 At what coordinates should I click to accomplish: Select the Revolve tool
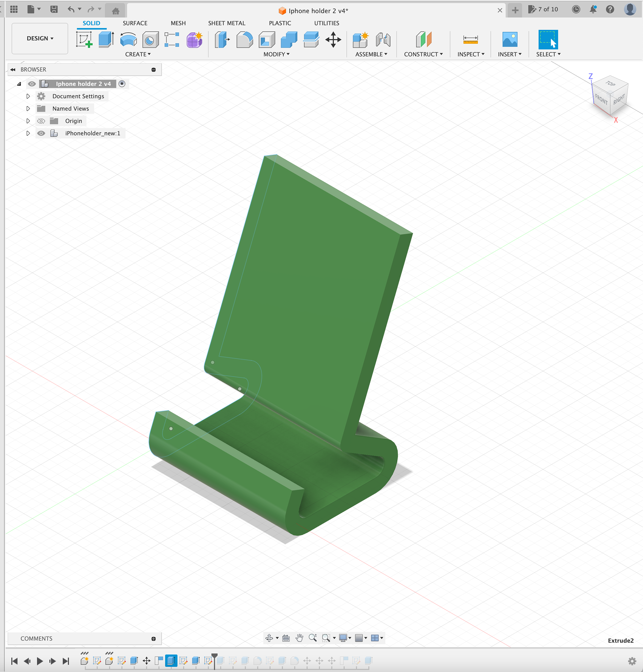129,40
